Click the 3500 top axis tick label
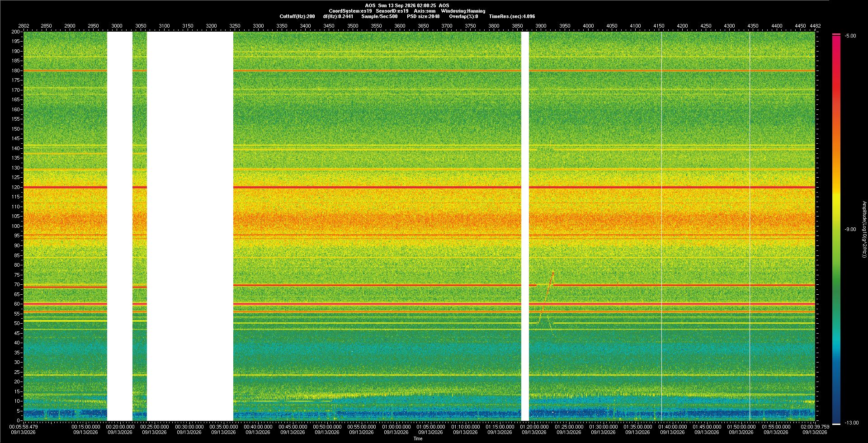The image size is (868, 443). [353, 26]
